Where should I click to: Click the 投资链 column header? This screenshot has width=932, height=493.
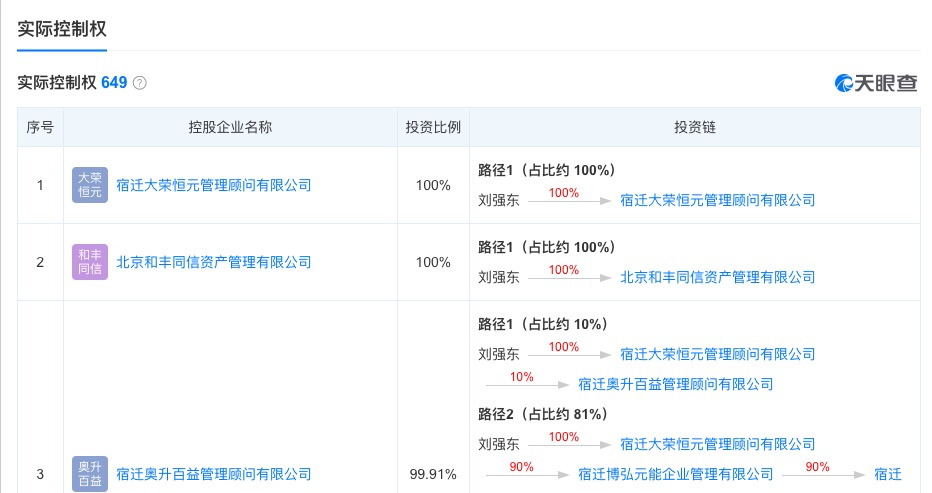(x=694, y=128)
